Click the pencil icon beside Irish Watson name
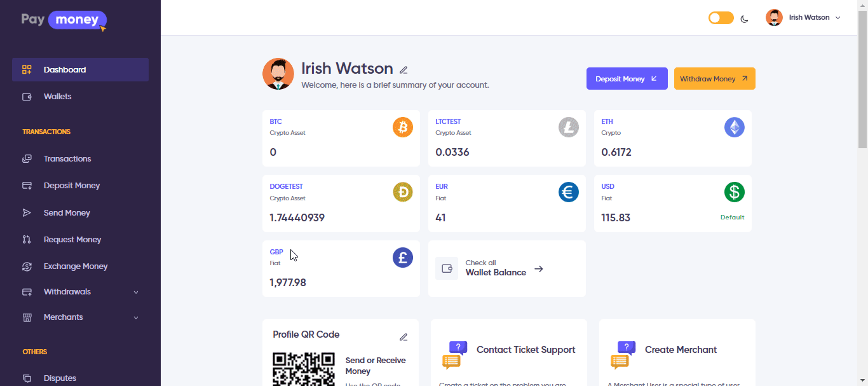 (x=403, y=70)
